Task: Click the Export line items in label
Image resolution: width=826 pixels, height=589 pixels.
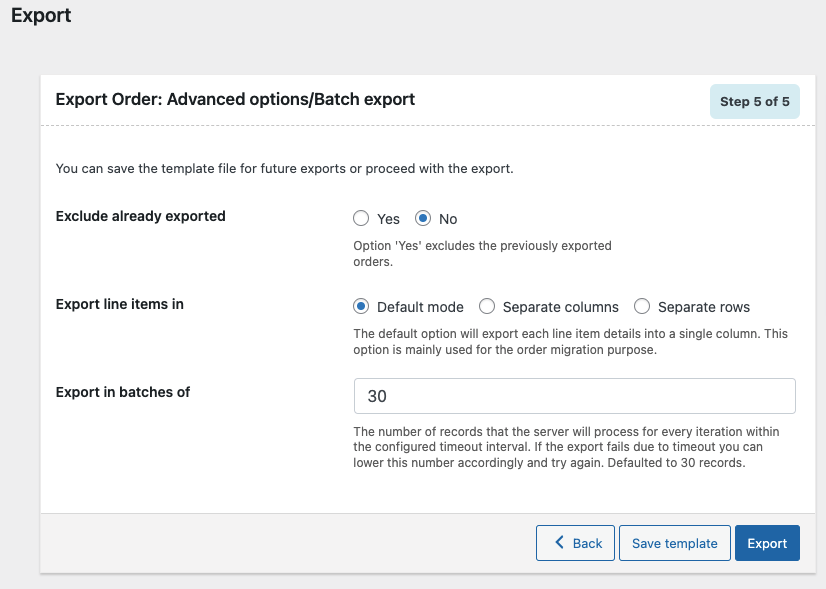Action: point(120,305)
